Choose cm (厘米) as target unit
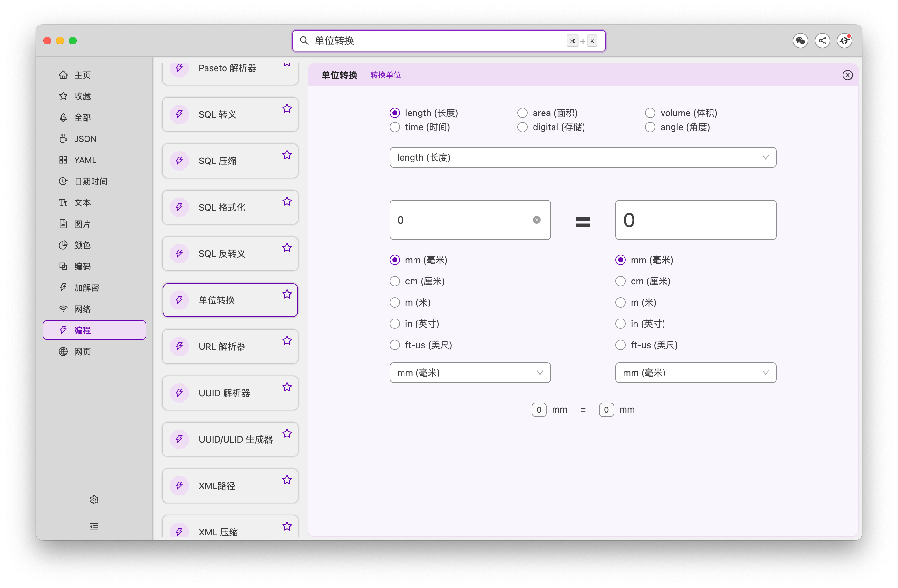The image size is (898, 588). pos(620,281)
